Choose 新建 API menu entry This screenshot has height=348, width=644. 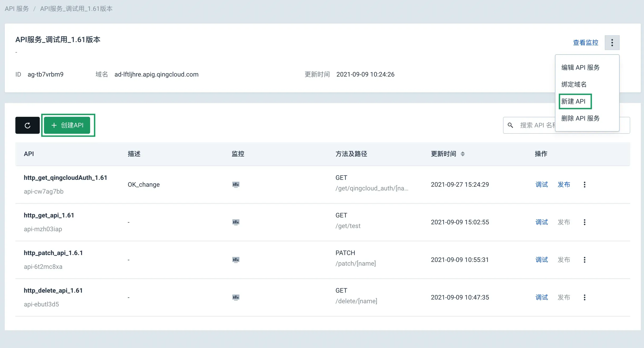pyautogui.click(x=573, y=101)
